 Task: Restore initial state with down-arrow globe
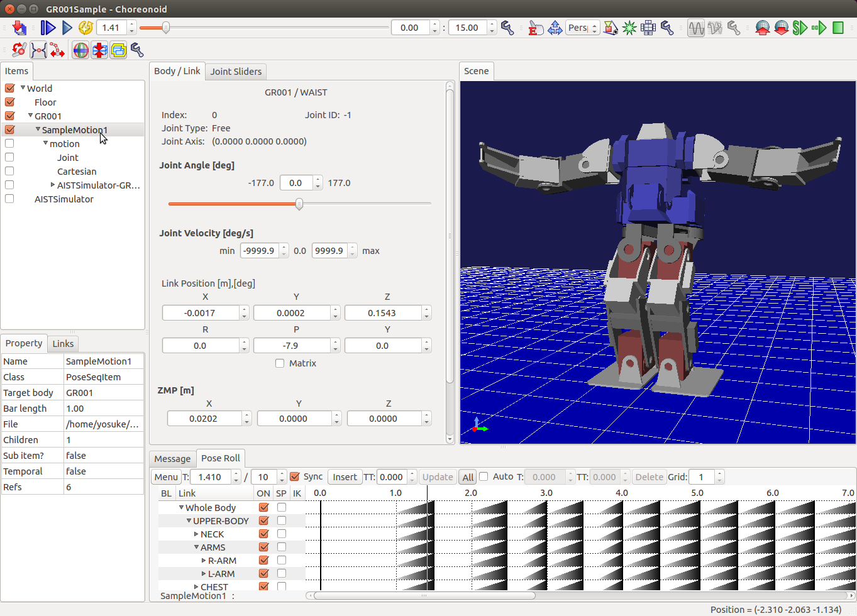(x=781, y=28)
